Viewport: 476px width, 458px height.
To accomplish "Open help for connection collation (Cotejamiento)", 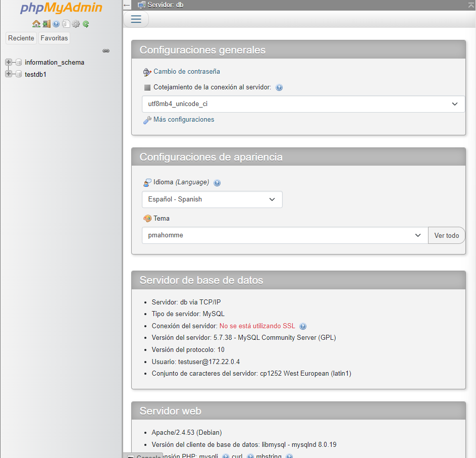I will [279, 87].
